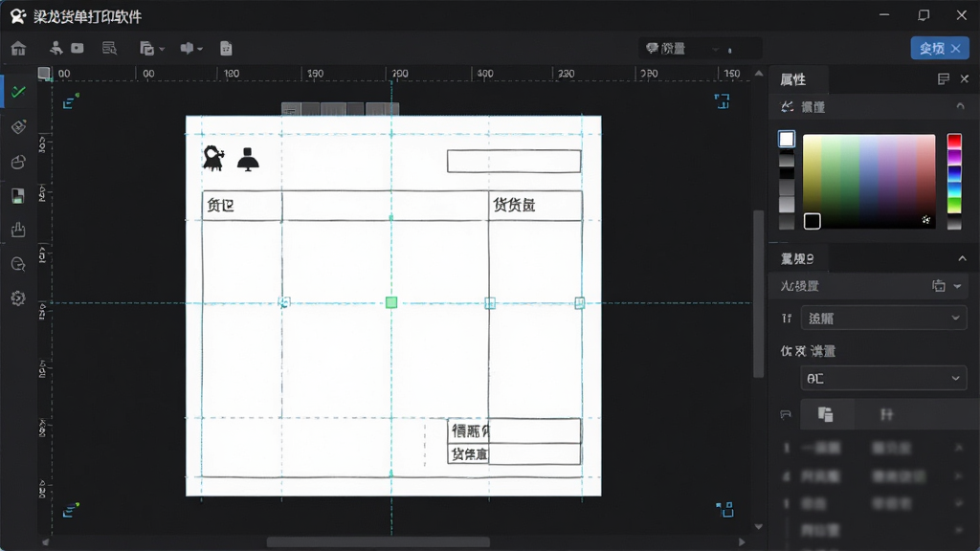The height and width of the screenshot is (551, 980).
Task: Switch to the 属性 tab
Action: coord(793,79)
